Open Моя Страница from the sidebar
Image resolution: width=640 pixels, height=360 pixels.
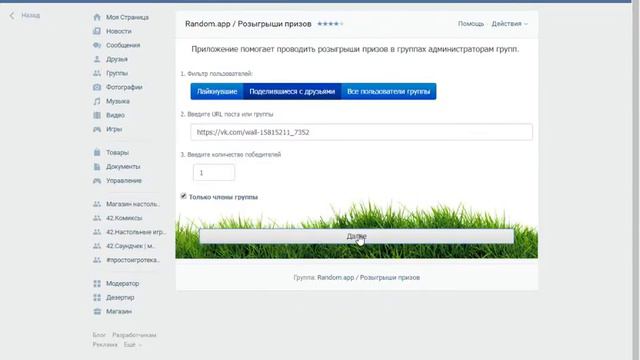click(x=127, y=17)
